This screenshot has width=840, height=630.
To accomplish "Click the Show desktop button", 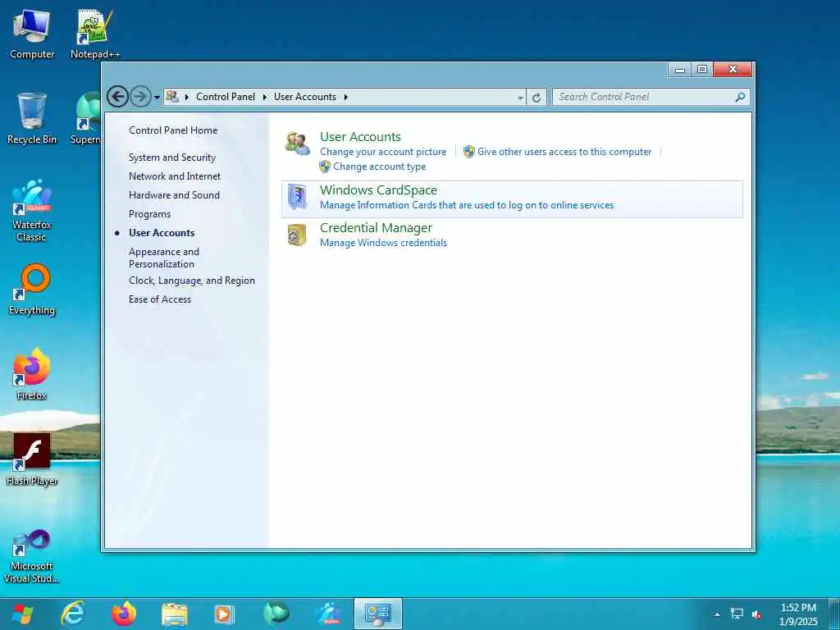I will coord(834,614).
